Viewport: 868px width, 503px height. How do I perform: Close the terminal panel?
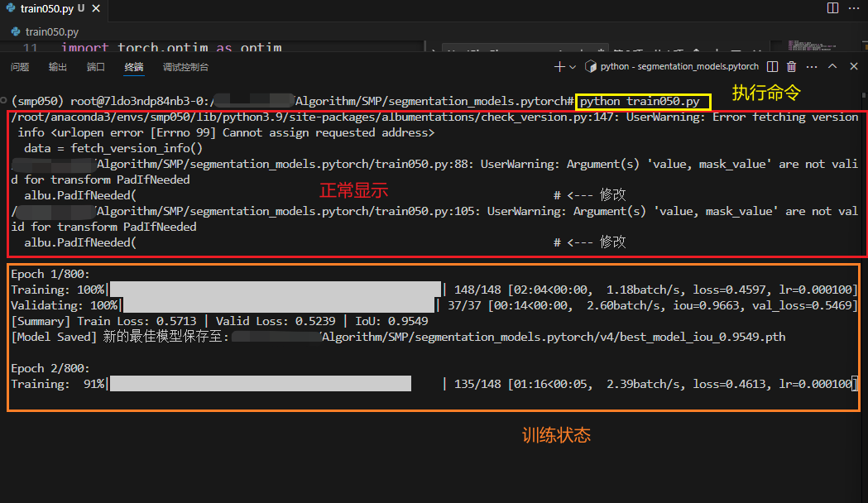tap(854, 66)
